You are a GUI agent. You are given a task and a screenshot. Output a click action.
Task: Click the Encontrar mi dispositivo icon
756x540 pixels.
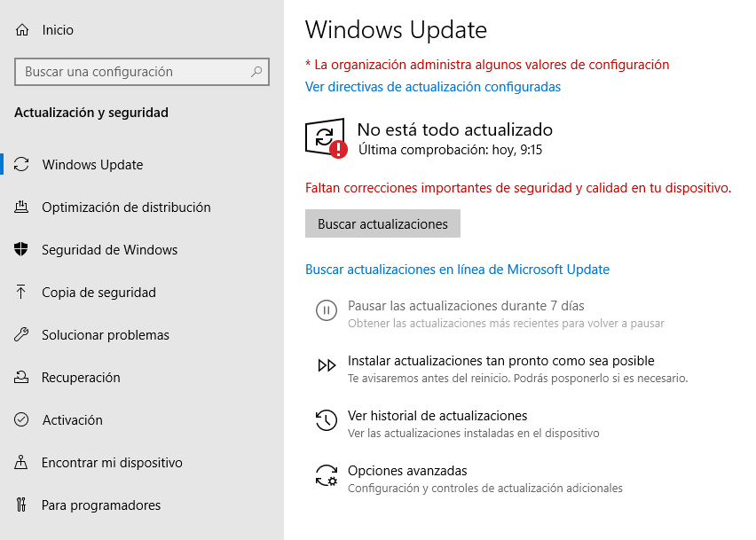pos(22,463)
